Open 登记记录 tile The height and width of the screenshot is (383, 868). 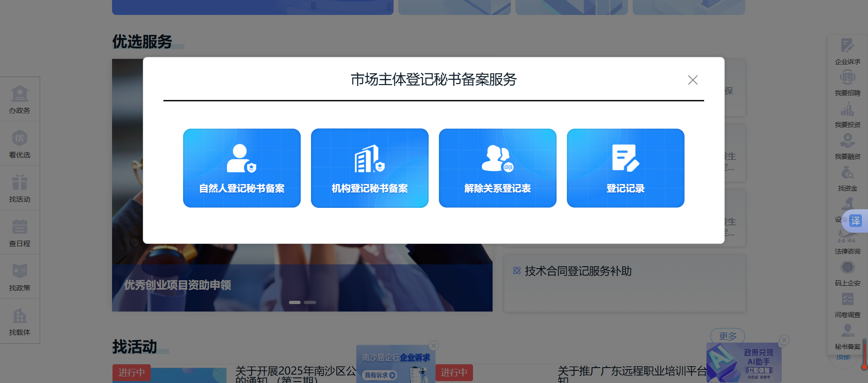point(625,168)
